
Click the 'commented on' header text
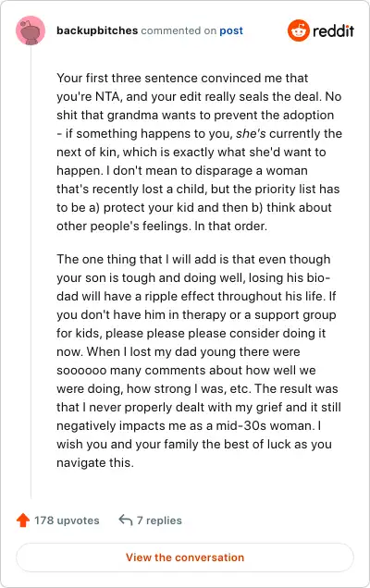(179, 31)
